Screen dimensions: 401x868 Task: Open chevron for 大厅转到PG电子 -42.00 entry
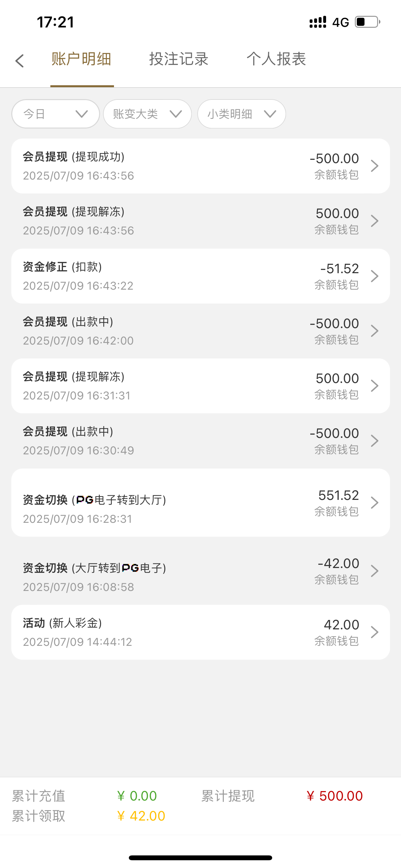click(x=375, y=571)
